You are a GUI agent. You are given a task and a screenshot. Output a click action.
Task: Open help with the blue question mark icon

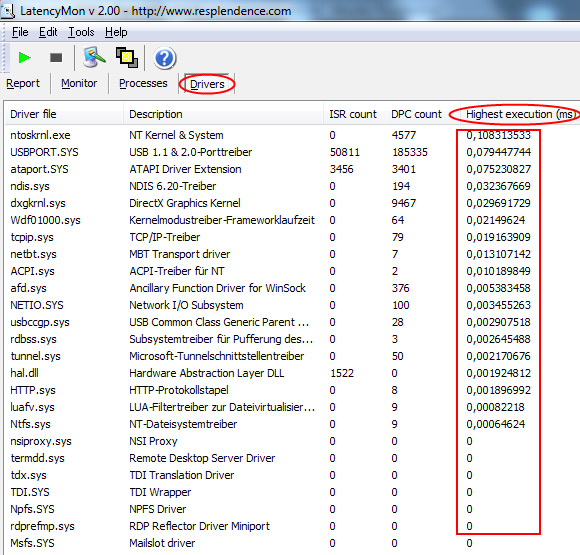tap(165, 58)
